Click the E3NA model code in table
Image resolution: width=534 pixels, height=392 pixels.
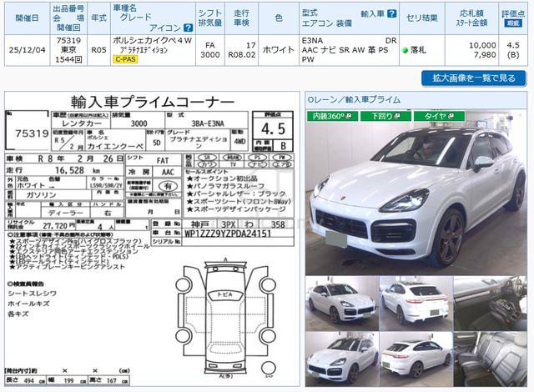[x=312, y=41]
